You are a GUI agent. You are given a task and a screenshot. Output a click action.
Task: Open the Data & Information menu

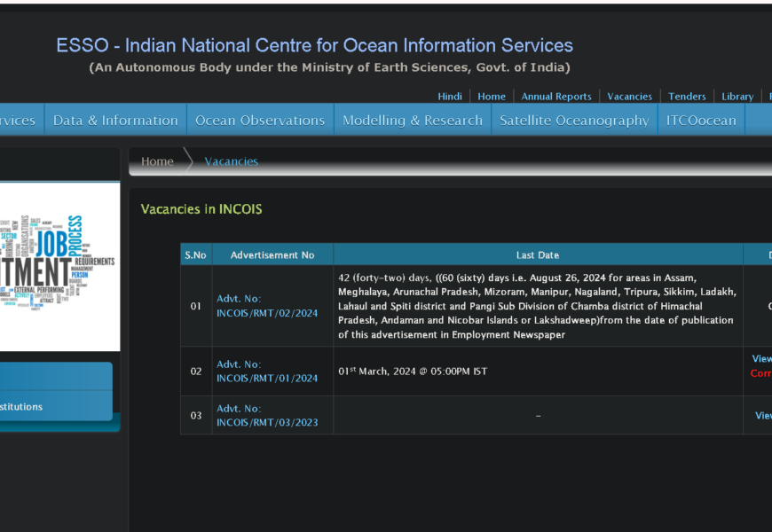[x=115, y=120]
